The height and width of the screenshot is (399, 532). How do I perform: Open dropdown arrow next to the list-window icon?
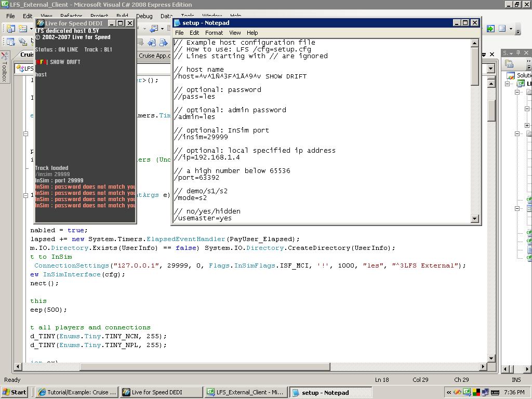pos(511,29)
